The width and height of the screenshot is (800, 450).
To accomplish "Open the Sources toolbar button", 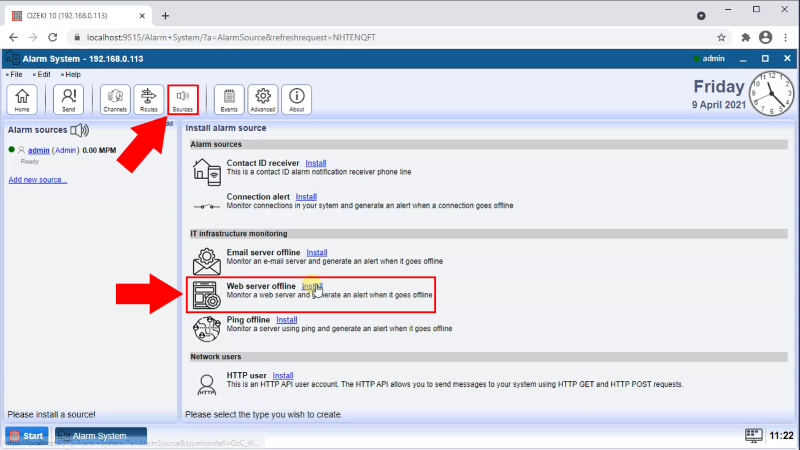I will 183,99.
